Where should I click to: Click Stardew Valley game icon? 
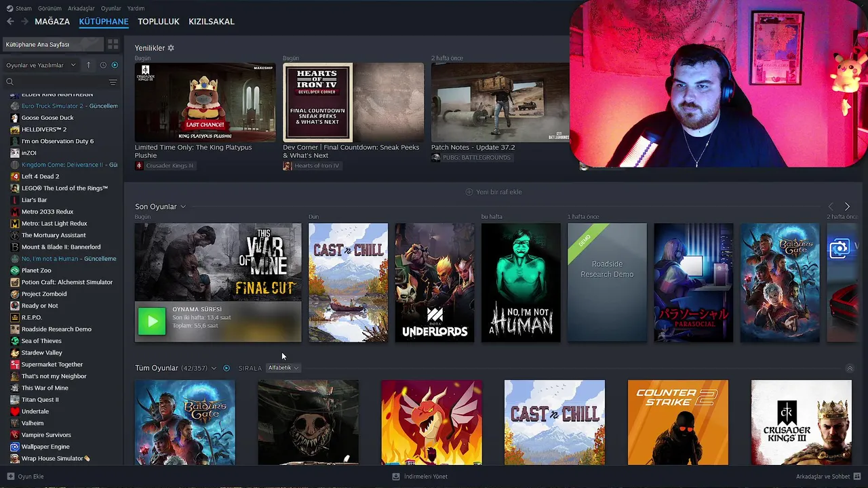[x=15, y=352]
